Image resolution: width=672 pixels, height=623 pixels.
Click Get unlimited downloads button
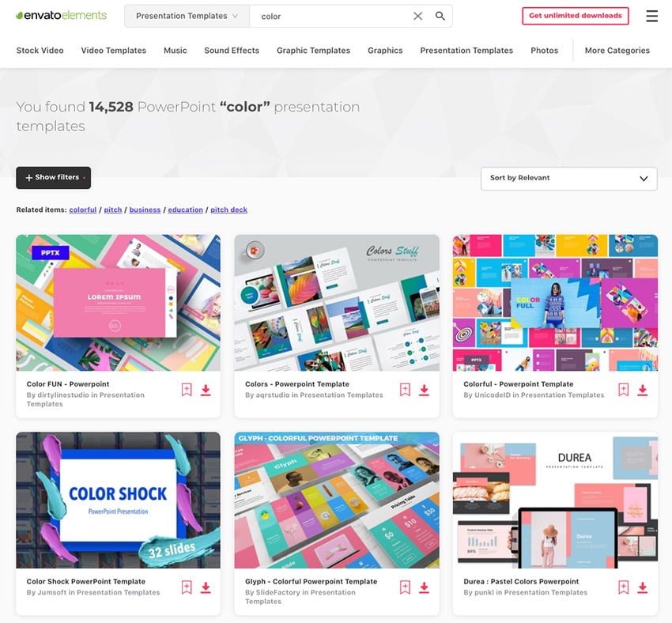point(575,16)
